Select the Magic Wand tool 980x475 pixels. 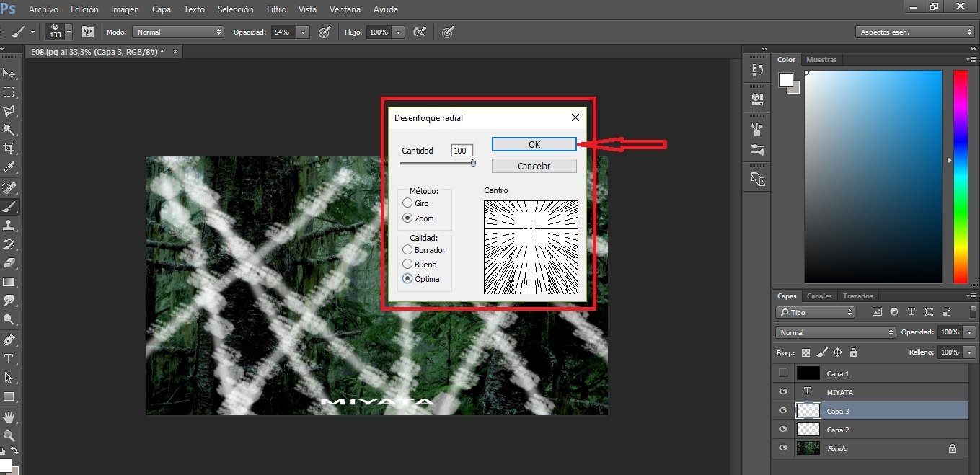9,130
